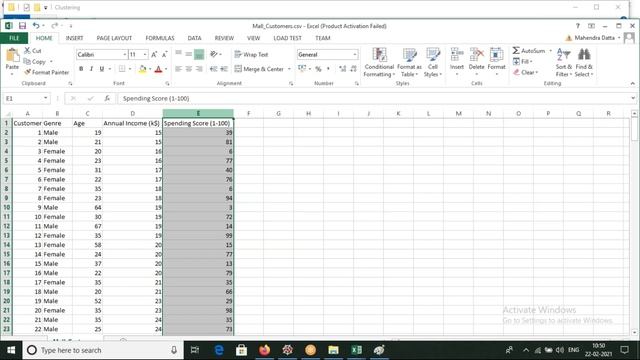Open Sort & Filter menu
Screen dimensions: 640x360
pyautogui.click(x=564, y=62)
